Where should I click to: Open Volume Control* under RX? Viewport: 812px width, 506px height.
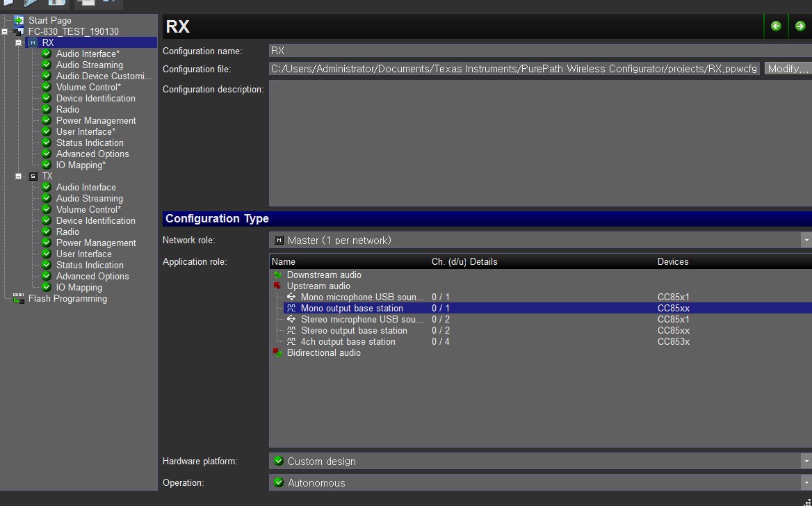pos(88,87)
